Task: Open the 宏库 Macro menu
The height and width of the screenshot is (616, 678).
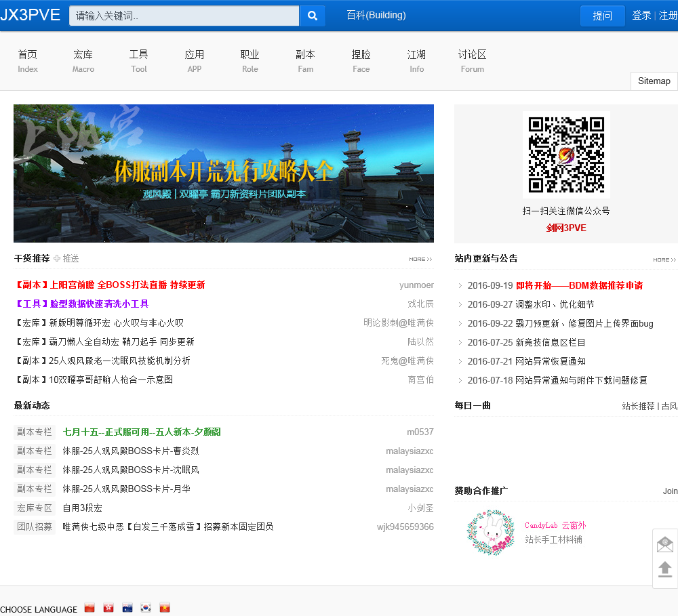Action: coord(83,61)
